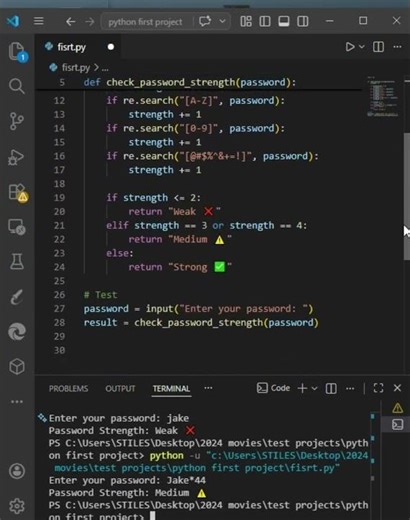Image resolution: width=410 pixels, height=520 pixels.
Task: Open Manage gear settings icon
Action: [17, 506]
